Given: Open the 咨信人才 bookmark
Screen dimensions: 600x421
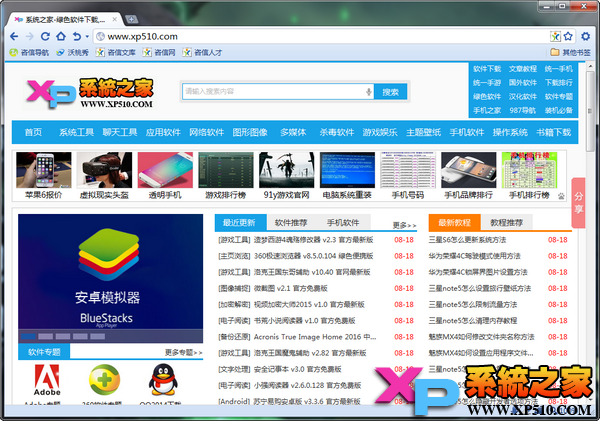Looking at the screenshot, I should [202, 52].
